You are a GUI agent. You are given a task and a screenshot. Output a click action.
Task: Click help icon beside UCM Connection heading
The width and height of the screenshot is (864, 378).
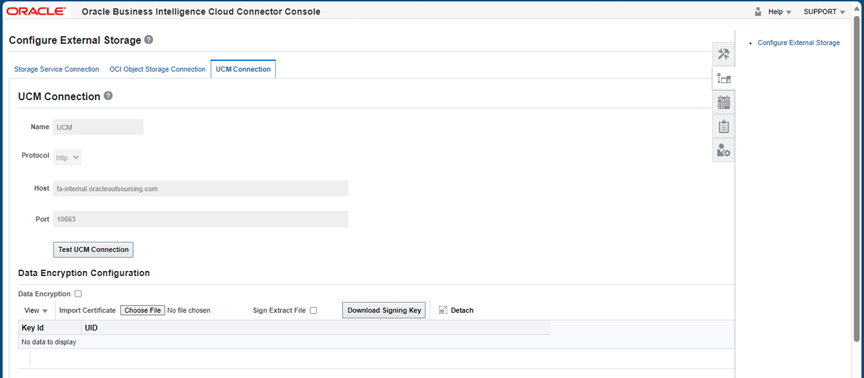108,96
